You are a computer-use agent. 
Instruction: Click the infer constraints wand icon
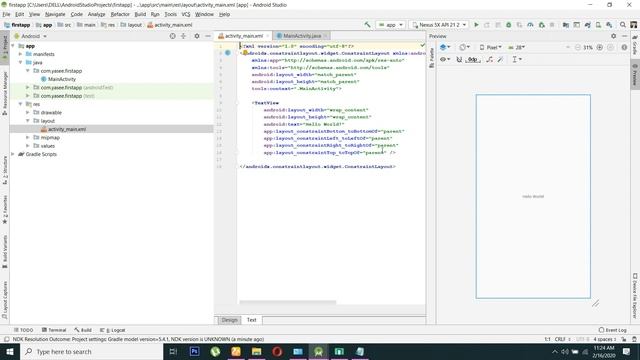500,59
